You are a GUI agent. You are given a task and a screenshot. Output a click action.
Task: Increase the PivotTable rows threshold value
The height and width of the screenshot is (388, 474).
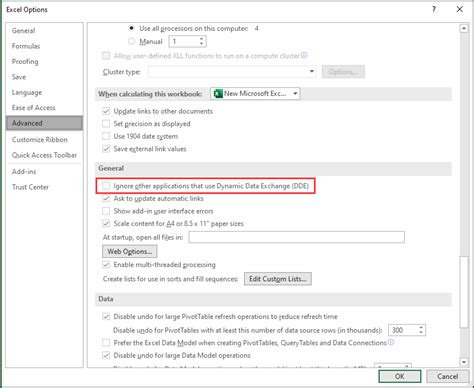pyautogui.click(x=421, y=328)
